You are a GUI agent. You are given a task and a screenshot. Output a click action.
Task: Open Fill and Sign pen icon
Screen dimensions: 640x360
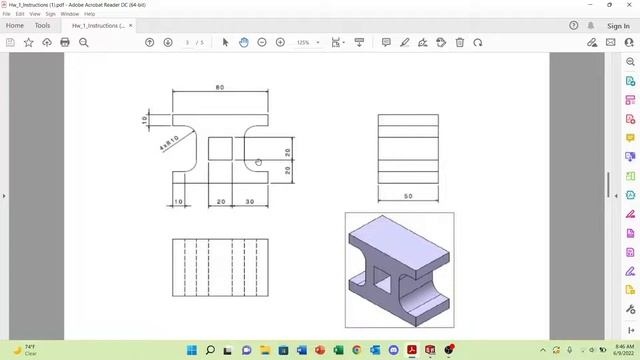click(x=592, y=42)
